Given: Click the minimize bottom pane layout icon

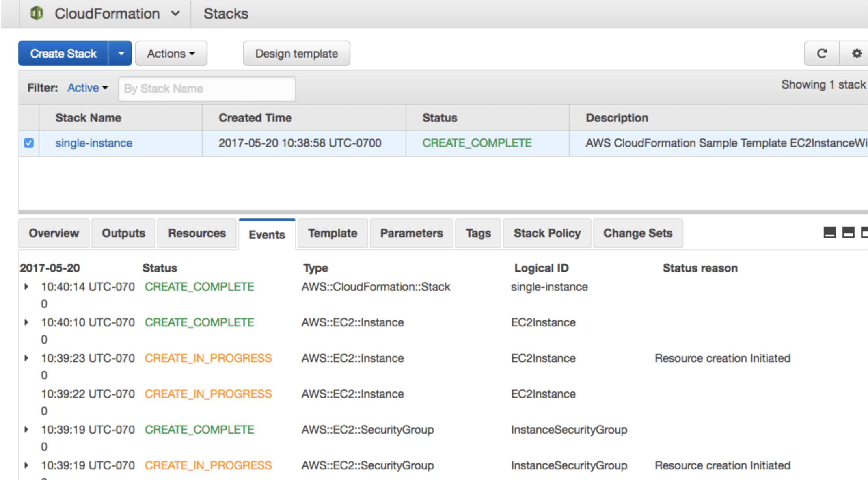Looking at the screenshot, I should click(829, 233).
